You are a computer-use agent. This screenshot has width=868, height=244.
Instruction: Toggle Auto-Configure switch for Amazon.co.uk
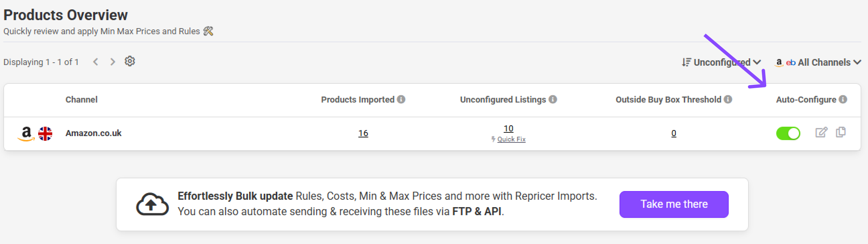788,133
